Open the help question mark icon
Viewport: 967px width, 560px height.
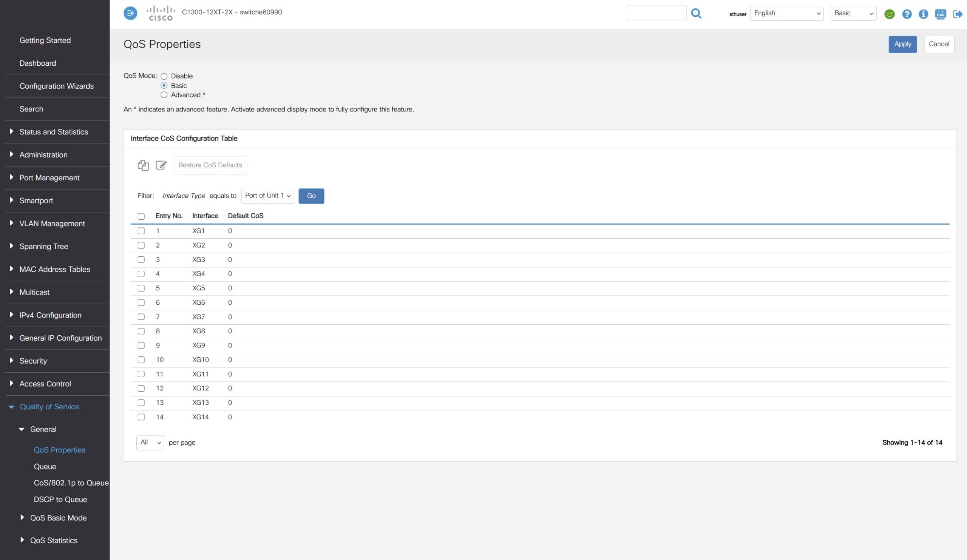(906, 14)
